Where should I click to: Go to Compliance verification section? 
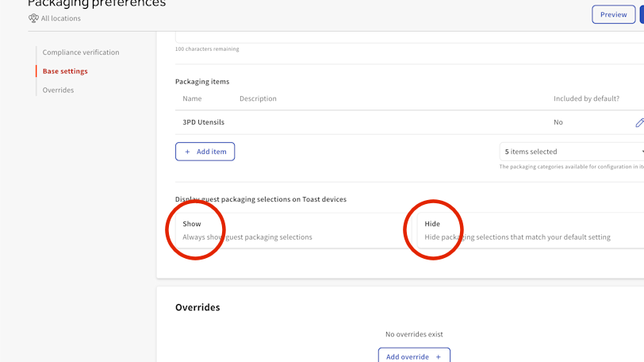81,52
